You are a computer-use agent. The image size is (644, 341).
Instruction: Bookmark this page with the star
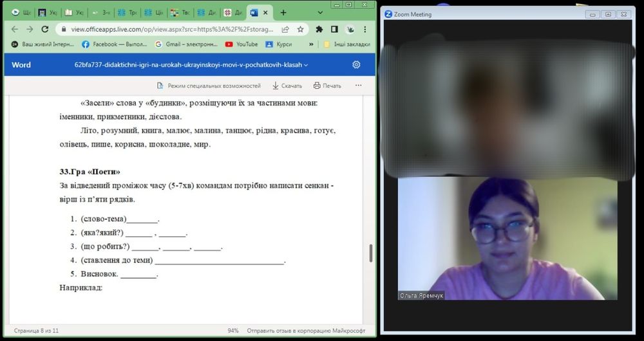point(300,29)
